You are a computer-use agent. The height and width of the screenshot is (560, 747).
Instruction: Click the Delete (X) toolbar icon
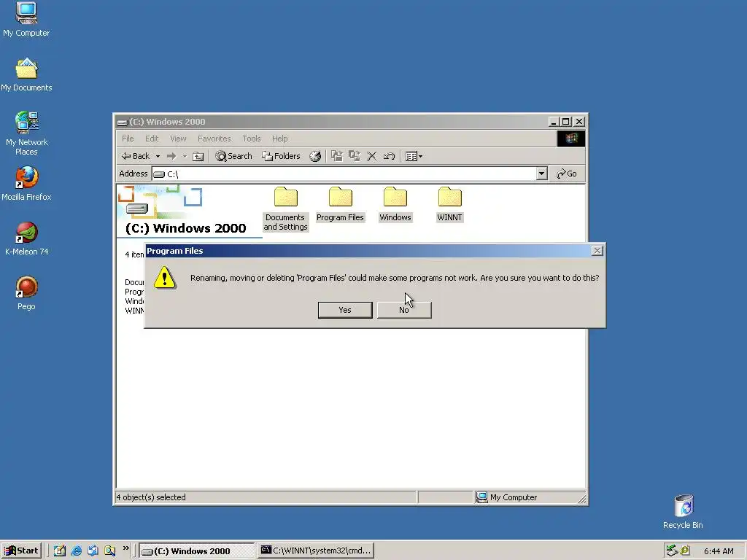click(371, 156)
